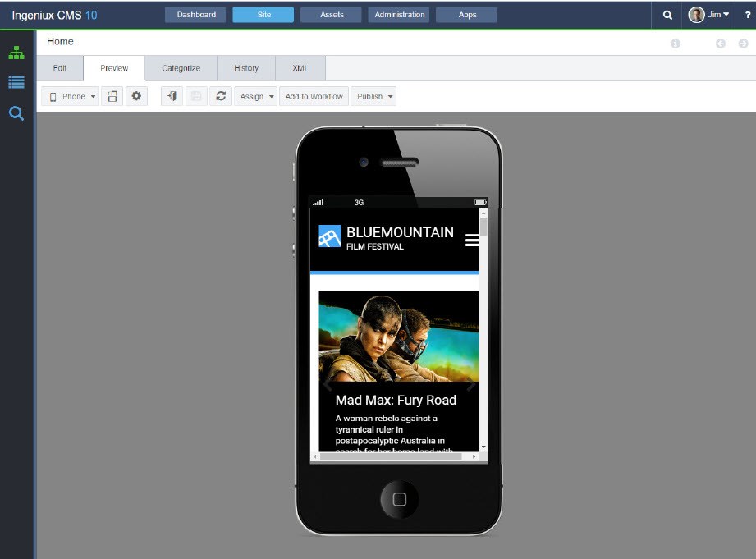Click scroll up arrow in preview
Viewport: 756px width, 559px height.
[x=483, y=213]
